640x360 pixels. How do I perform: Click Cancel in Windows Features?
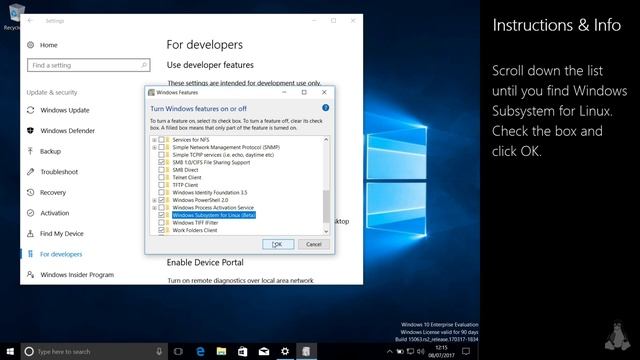click(313, 244)
